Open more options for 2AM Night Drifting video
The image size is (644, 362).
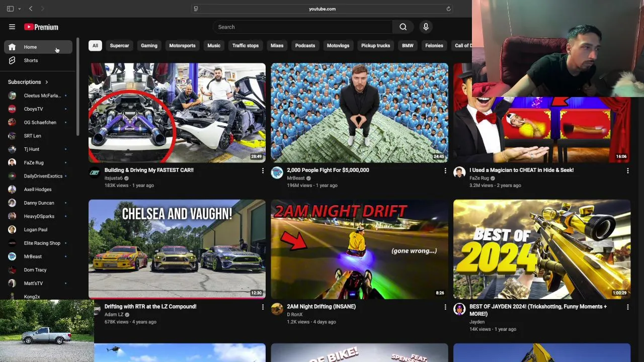(445, 307)
